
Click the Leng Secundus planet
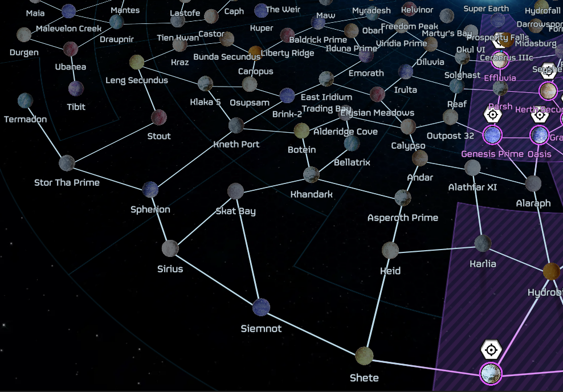coord(137,62)
